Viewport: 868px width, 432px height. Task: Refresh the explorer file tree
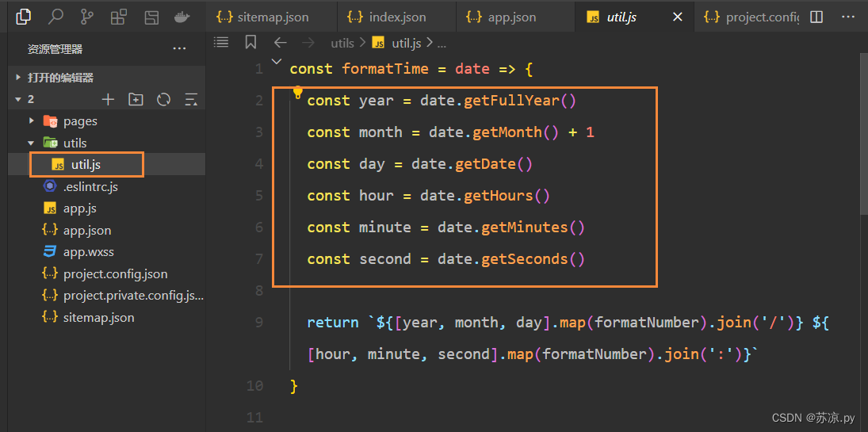click(164, 99)
